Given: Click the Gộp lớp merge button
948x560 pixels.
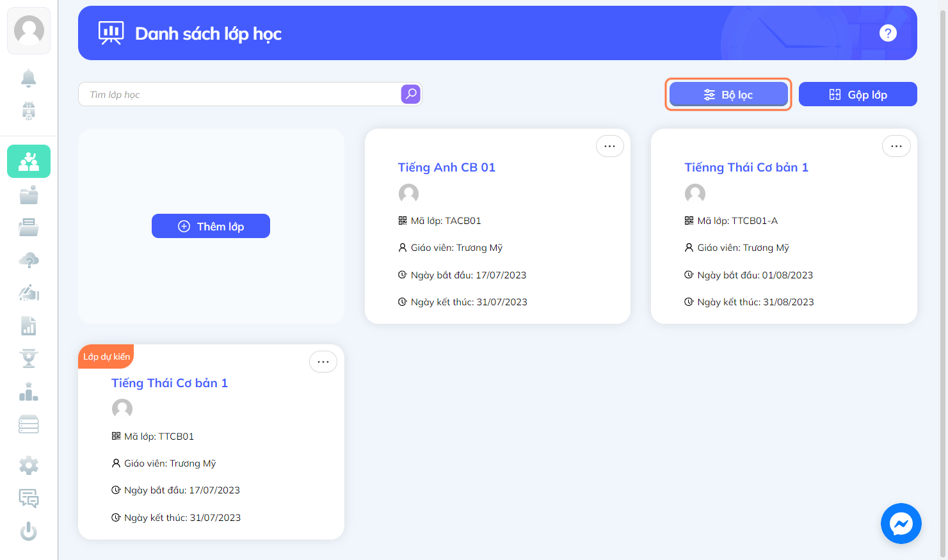Looking at the screenshot, I should [x=858, y=94].
